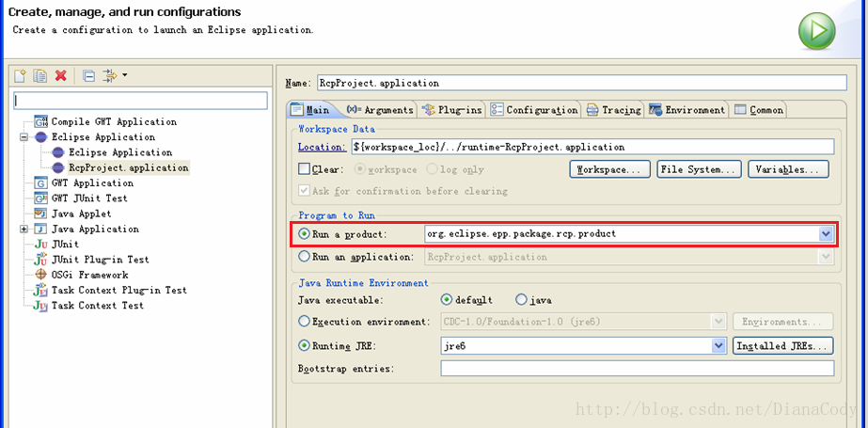Switch to the Configuration tab
Viewport: 868px width, 428px height.
(x=534, y=110)
